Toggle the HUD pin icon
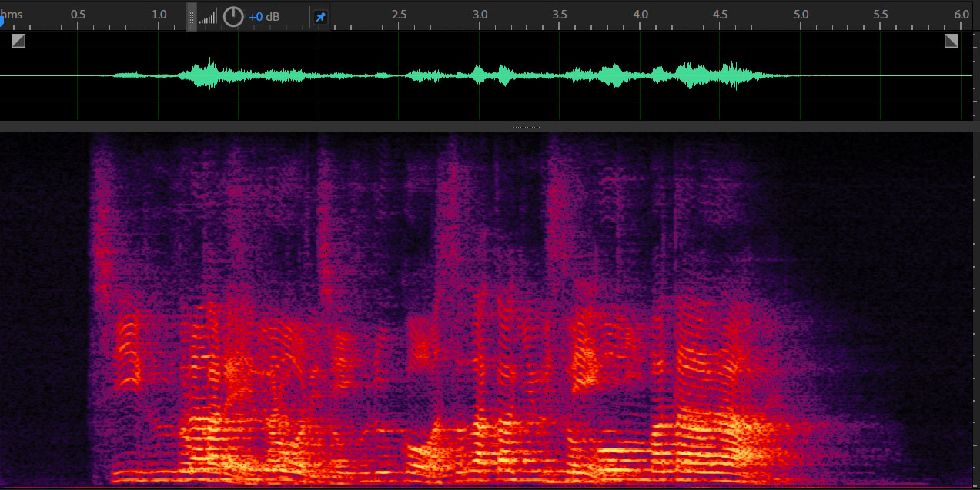 pos(320,17)
